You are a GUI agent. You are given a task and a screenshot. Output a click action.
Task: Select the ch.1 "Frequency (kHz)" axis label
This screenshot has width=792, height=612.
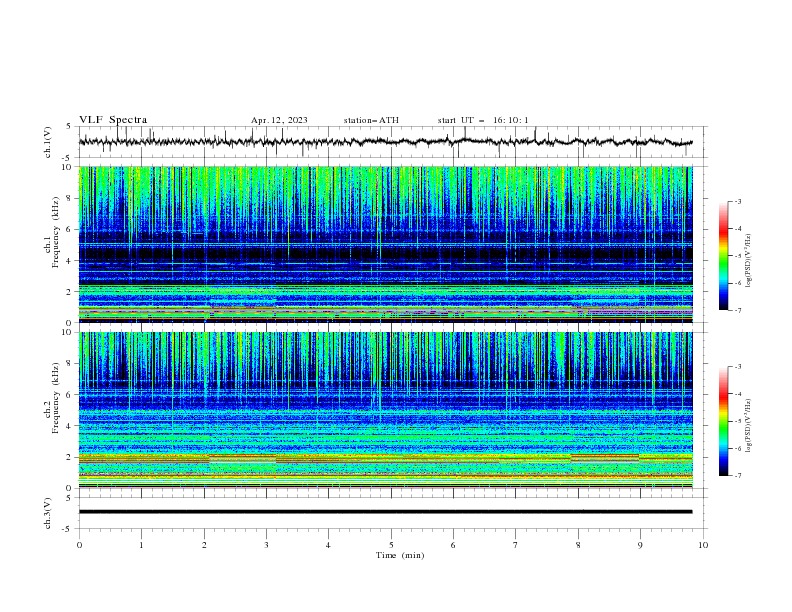(x=55, y=232)
